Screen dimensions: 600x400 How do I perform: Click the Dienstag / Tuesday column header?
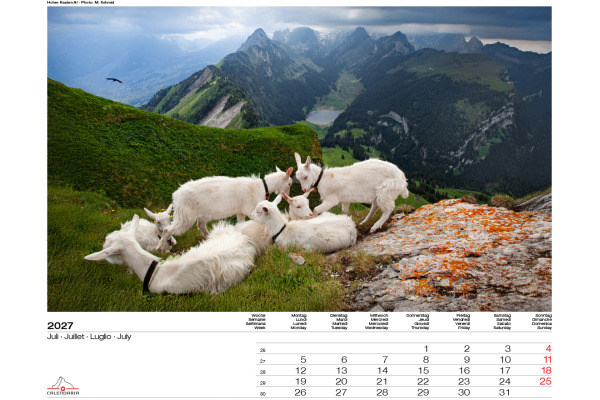339,322
